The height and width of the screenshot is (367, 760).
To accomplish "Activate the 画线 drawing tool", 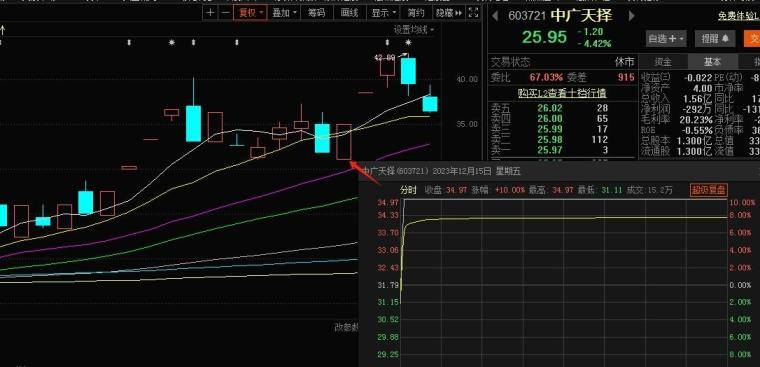I will pyautogui.click(x=349, y=13).
